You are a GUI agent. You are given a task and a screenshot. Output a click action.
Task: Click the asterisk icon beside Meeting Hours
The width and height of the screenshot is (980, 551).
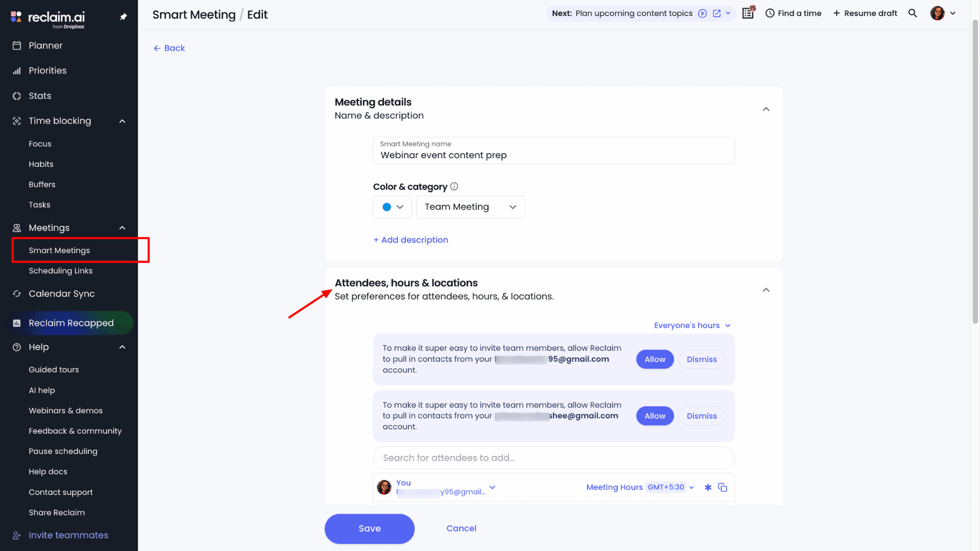coord(708,488)
